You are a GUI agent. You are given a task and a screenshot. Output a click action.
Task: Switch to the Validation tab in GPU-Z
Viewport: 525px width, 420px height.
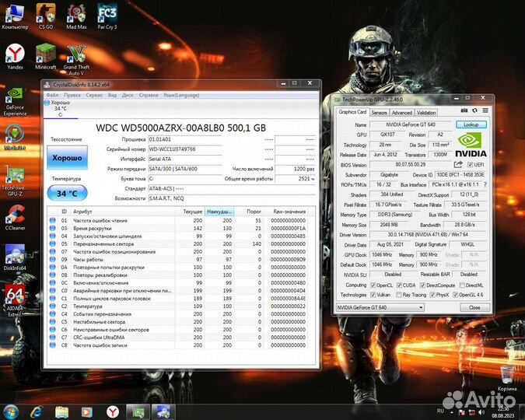[x=426, y=113]
